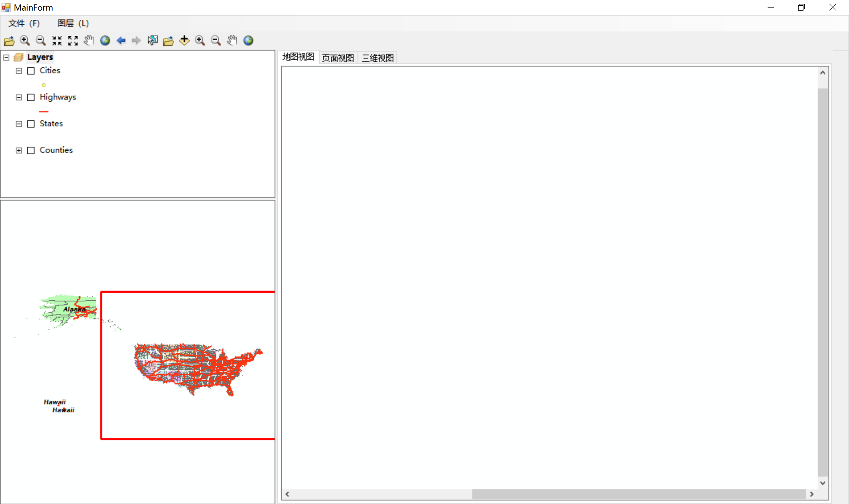Switch to the 页面视图 tab
The image size is (849, 504).
338,58
